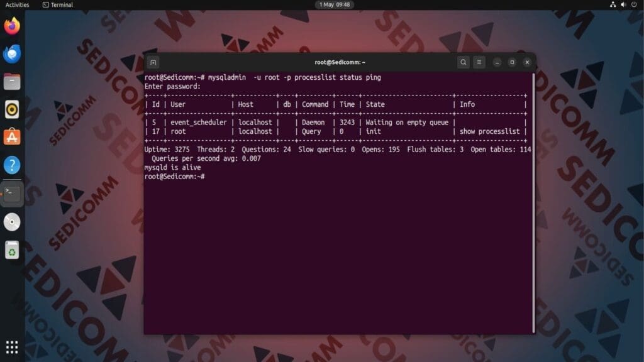Open the terminal search
This screenshot has height=362, width=644.
[x=464, y=62]
